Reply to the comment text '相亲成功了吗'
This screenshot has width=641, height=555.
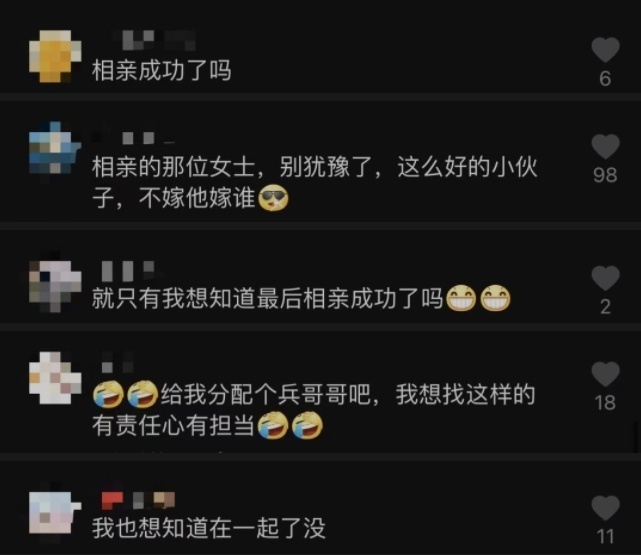tap(162, 70)
